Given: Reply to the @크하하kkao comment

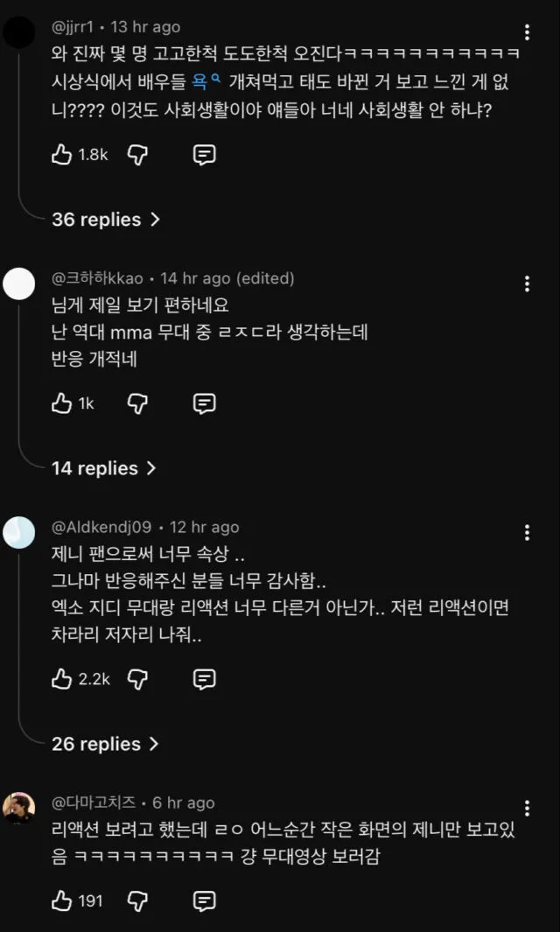Looking at the screenshot, I should click(x=204, y=403).
